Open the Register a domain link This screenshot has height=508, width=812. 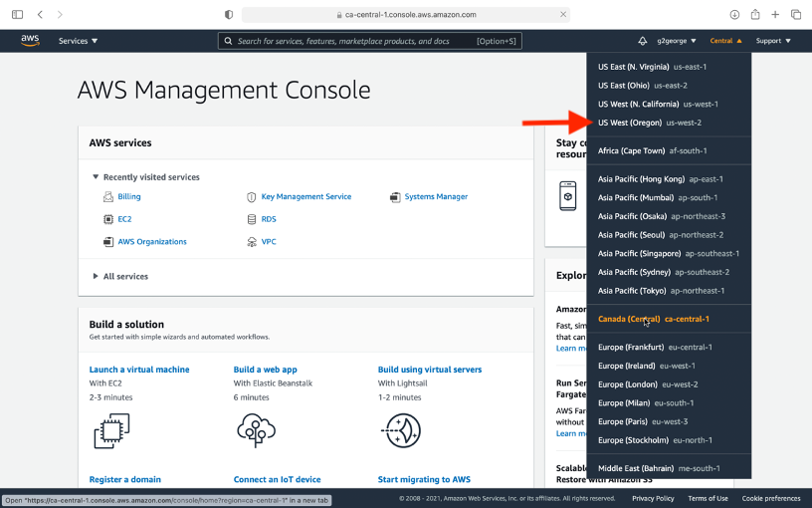point(124,479)
